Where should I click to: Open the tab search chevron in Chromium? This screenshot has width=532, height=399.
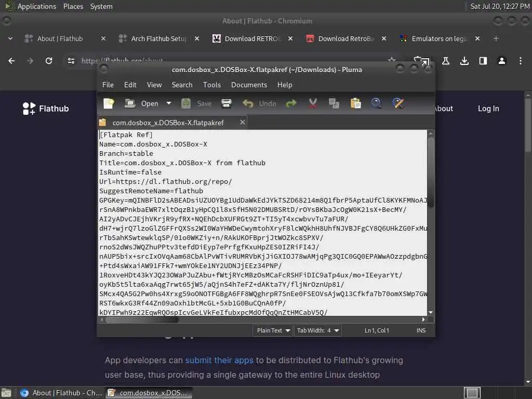tap(10, 38)
